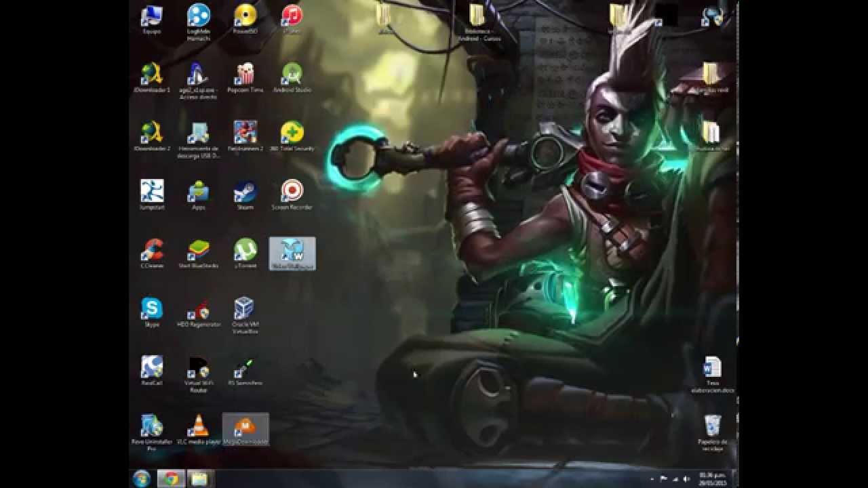Viewport: 868px width, 488px height.
Task: Launch iTunes from the desktop
Action: point(292,19)
